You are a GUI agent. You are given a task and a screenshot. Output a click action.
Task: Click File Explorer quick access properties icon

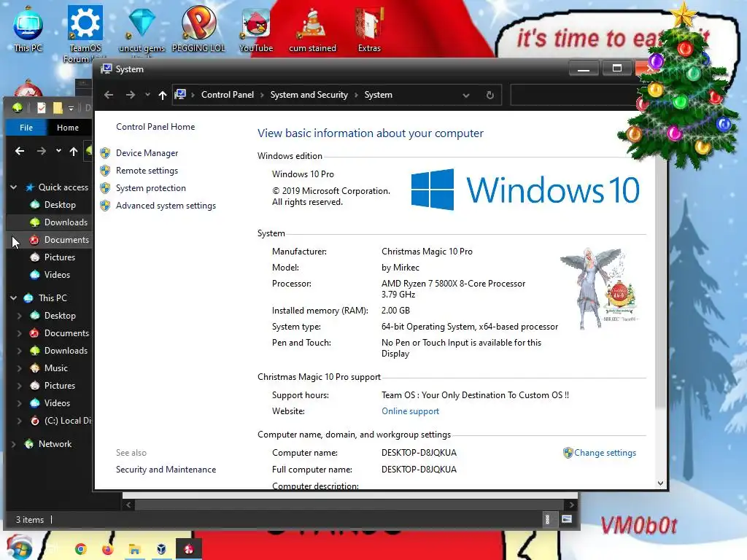point(42,108)
